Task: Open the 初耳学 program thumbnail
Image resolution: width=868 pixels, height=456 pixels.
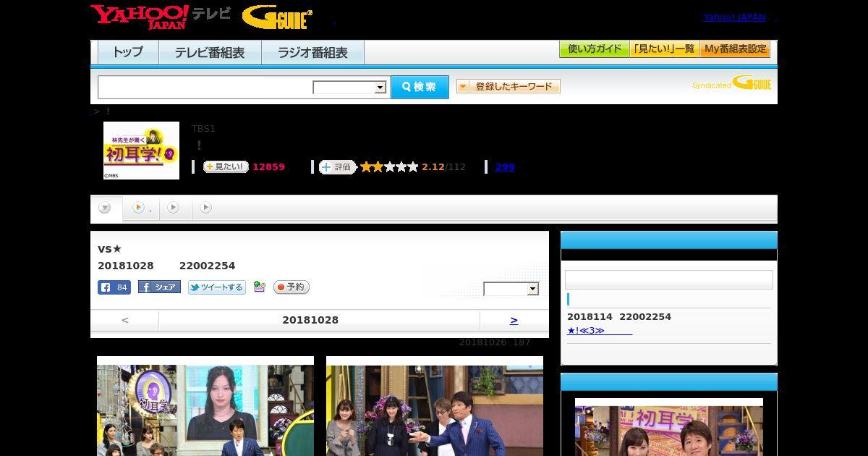Action: point(141,151)
